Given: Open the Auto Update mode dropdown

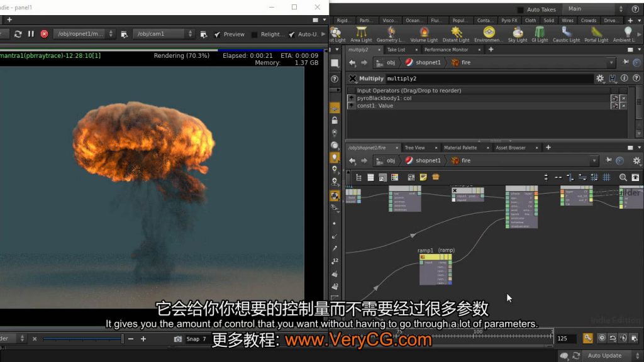Looking at the screenshot, I should (x=612, y=356).
